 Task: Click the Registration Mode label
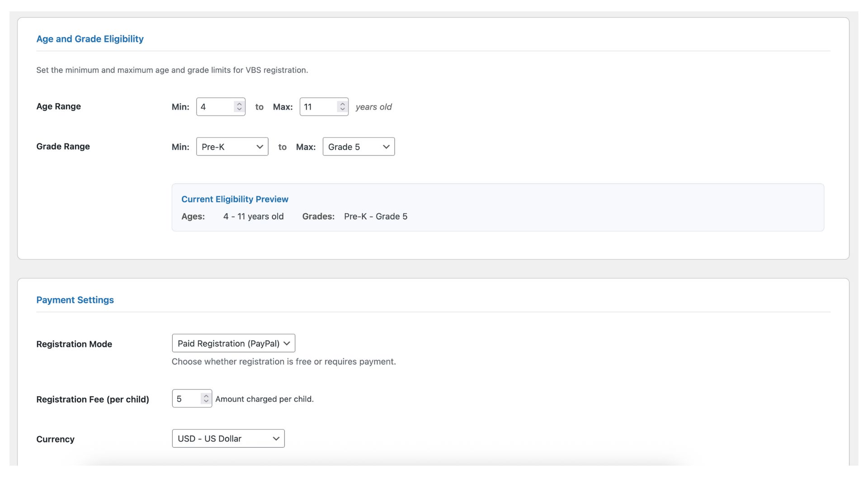tap(74, 344)
